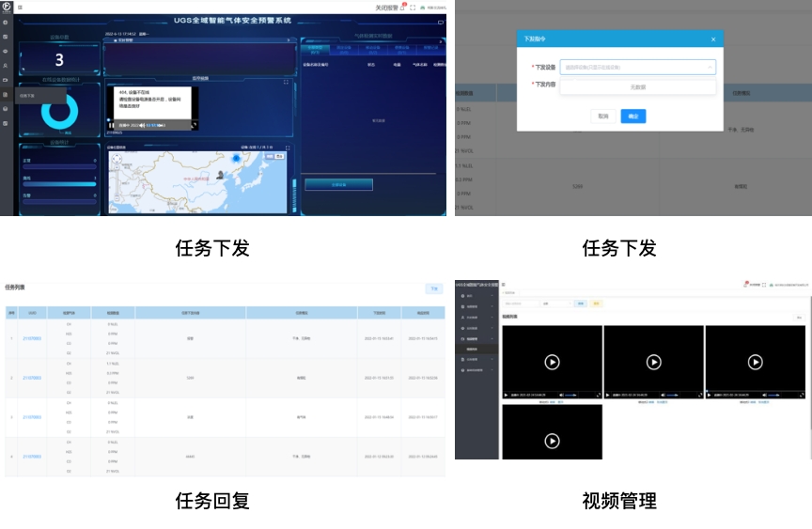The image size is (812, 529).
Task: Expand the grid-icon sidebar menu in video management
Action: pos(476,306)
